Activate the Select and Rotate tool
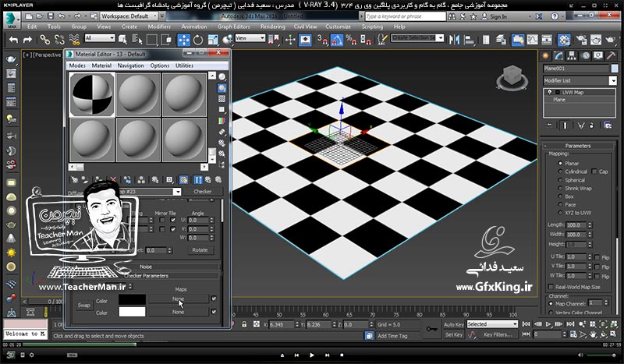 pos(198,40)
